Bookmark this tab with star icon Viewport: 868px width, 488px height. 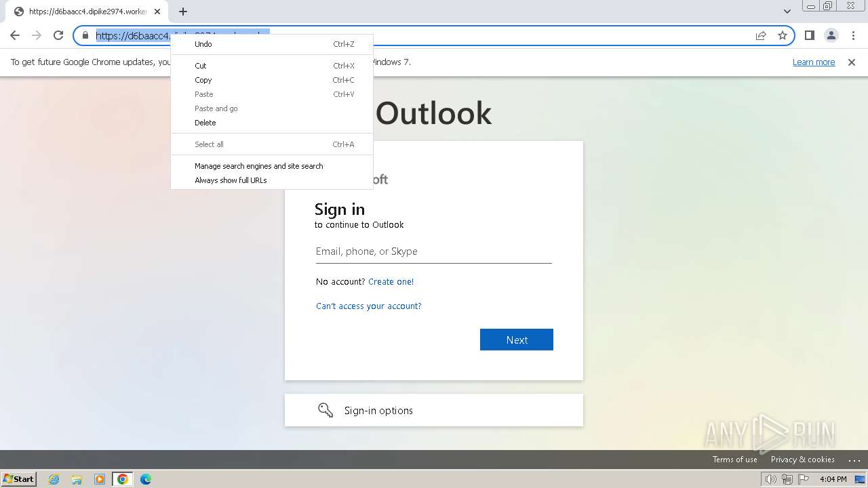pyautogui.click(x=783, y=35)
